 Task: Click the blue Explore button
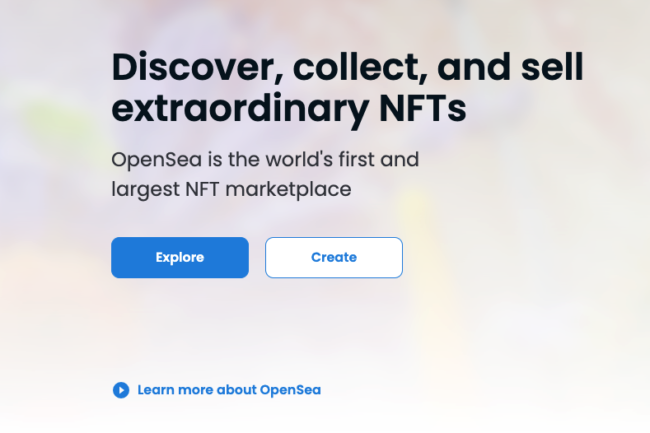[180, 257]
